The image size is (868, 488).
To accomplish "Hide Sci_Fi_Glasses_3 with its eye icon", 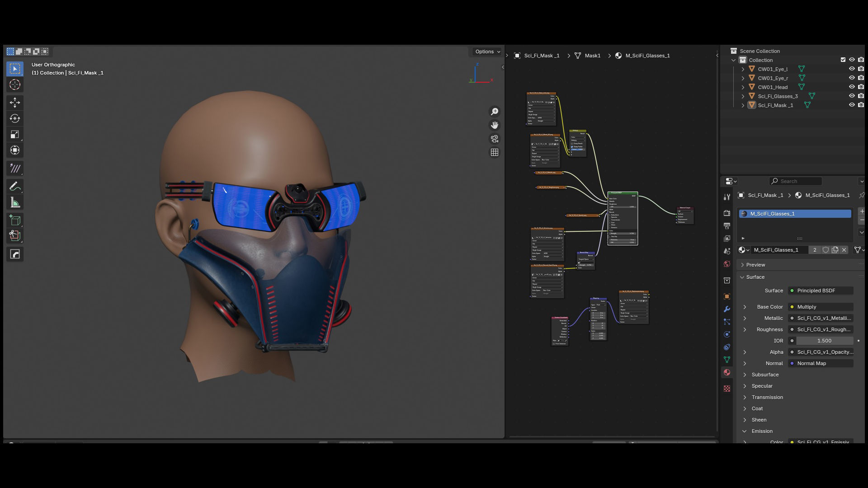I will (852, 96).
